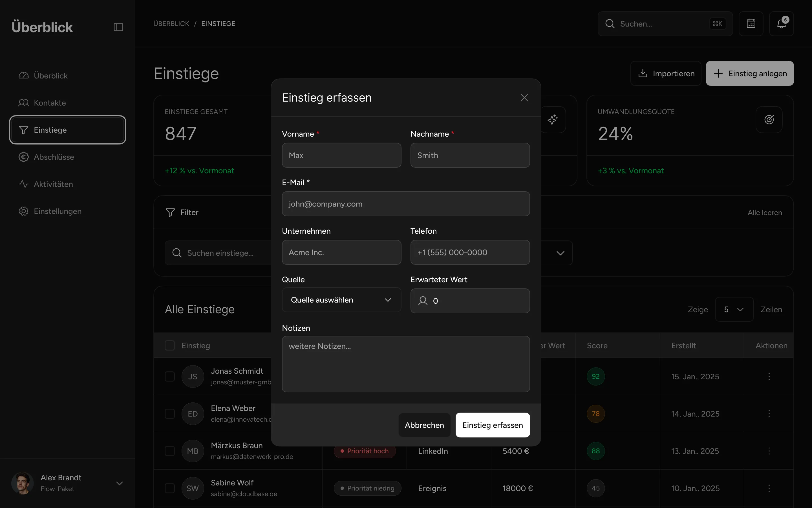Select the Jonas Schmidt row checkbox

pyautogui.click(x=170, y=376)
